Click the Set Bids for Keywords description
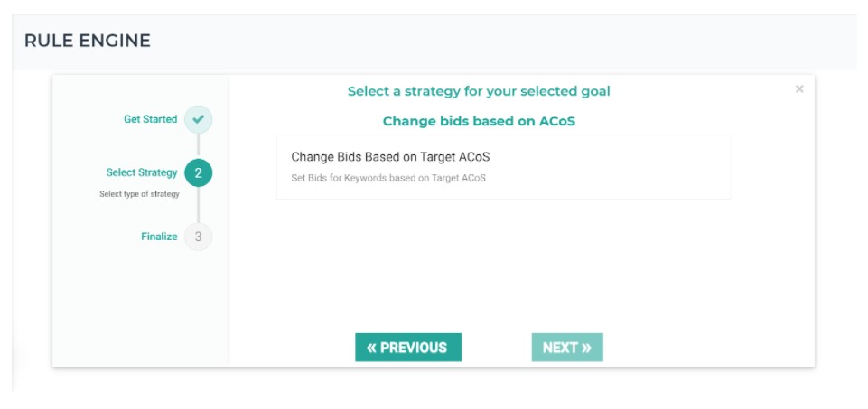This screenshot has width=868, height=409. pyautogui.click(x=388, y=178)
